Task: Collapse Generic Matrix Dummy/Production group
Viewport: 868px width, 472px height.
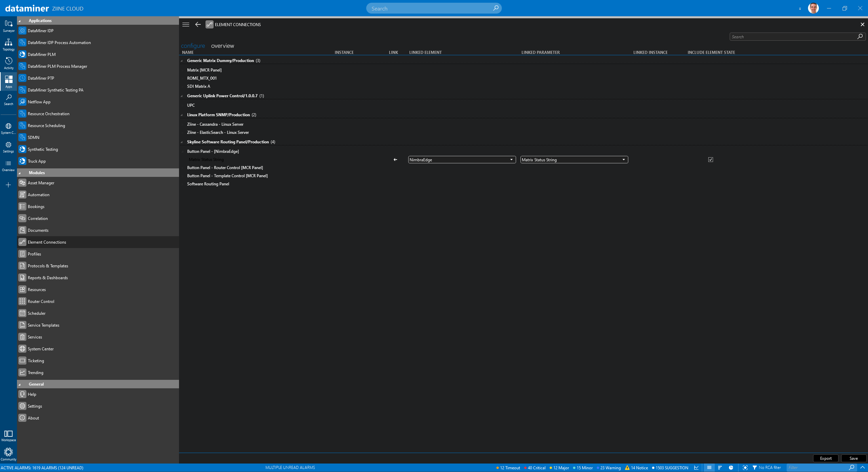Action: pyautogui.click(x=182, y=61)
